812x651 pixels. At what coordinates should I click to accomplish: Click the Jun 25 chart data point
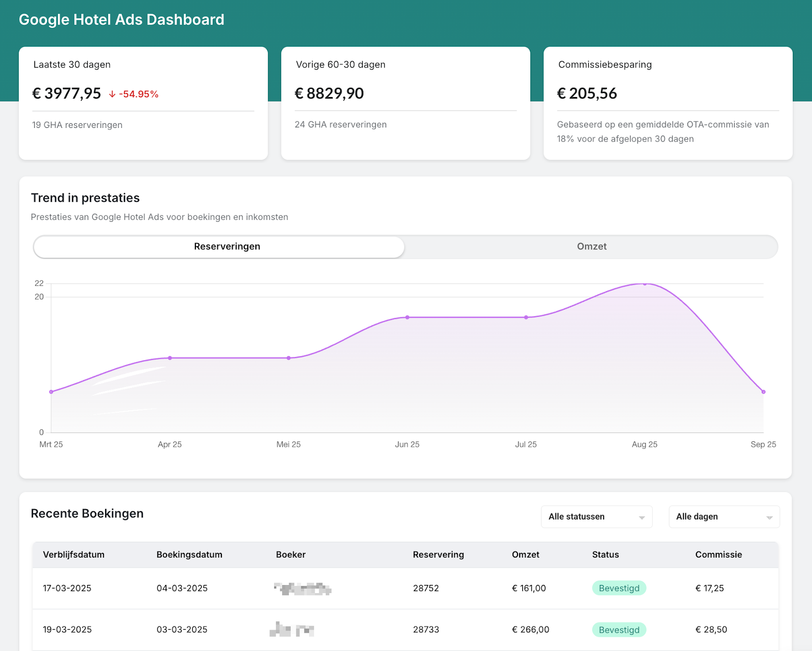tap(408, 317)
